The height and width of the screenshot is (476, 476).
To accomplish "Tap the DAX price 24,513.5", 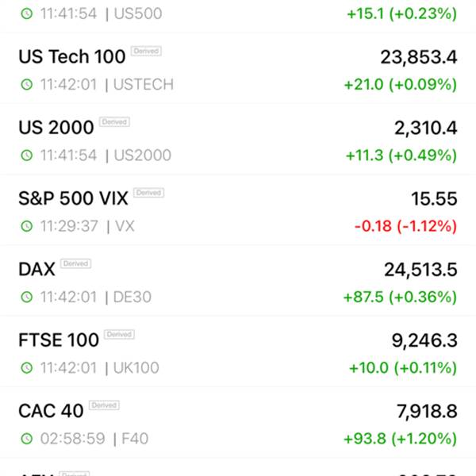I will 420,270.
